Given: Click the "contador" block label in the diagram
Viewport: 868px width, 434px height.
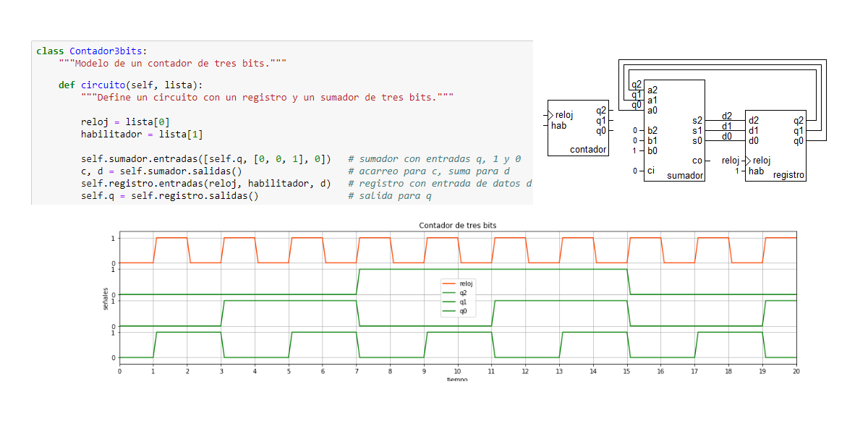Looking at the screenshot, I should coord(588,150).
